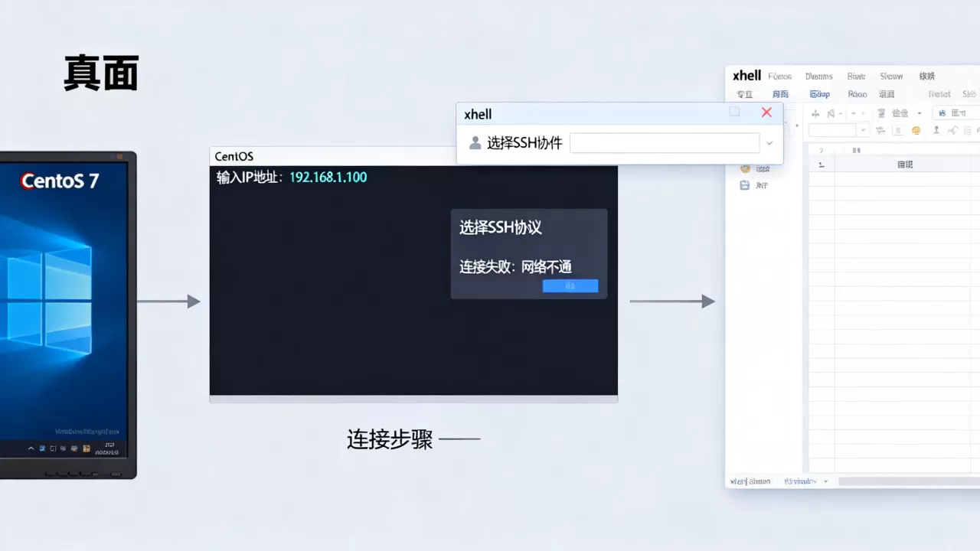Click the user icon beside 选择SSH协件
Image resolution: width=980 pixels, height=551 pixels.
click(475, 142)
